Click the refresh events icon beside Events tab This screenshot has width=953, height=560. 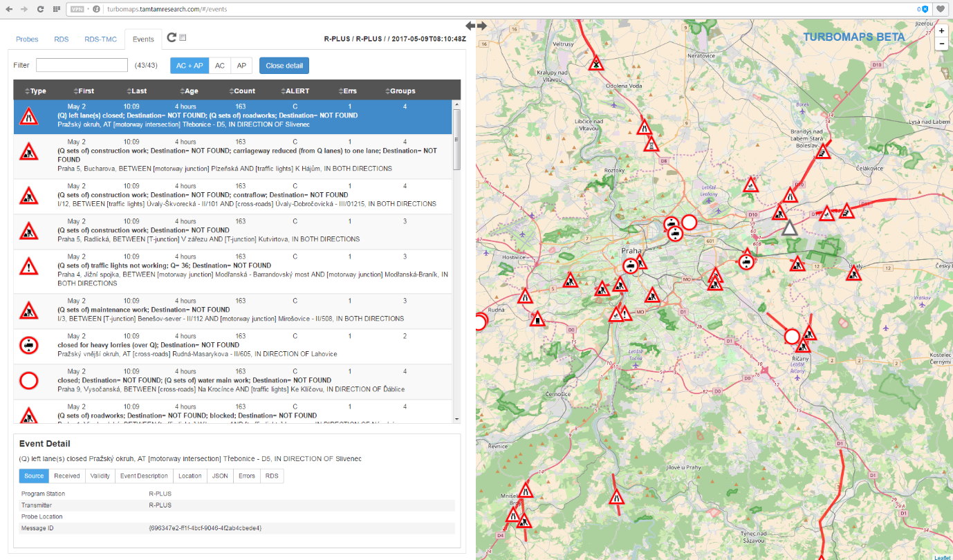click(x=172, y=38)
